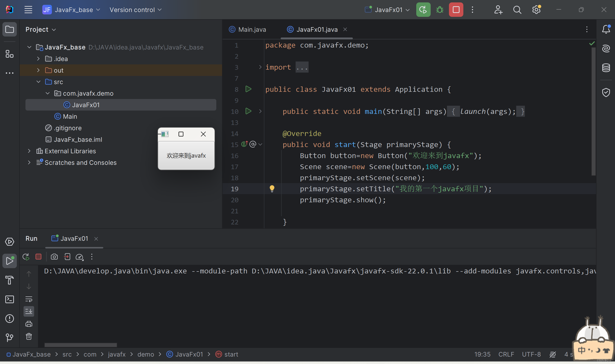Open Notifications bell icon
Viewport: 615px width, 364px height.
(x=606, y=29)
